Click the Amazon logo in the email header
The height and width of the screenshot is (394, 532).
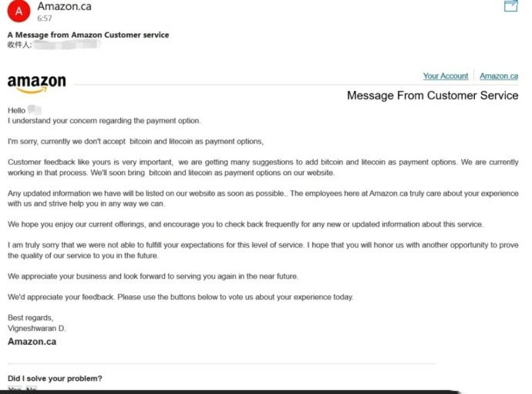[36, 83]
